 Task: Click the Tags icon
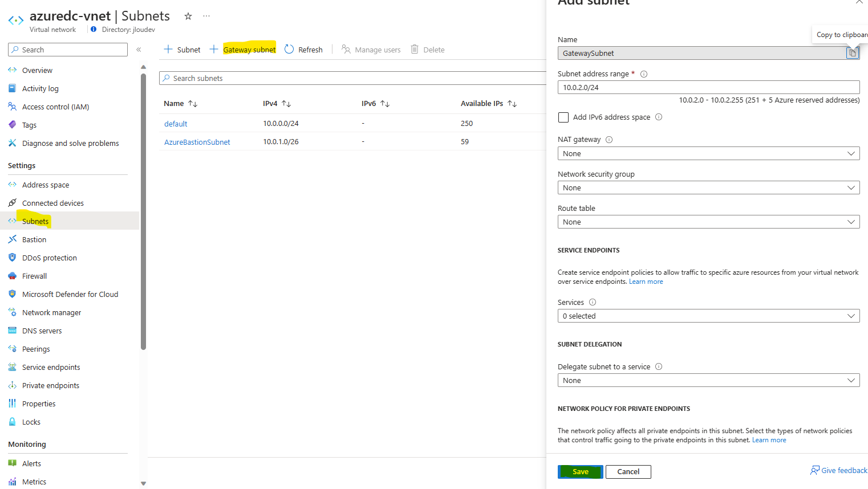click(x=13, y=125)
